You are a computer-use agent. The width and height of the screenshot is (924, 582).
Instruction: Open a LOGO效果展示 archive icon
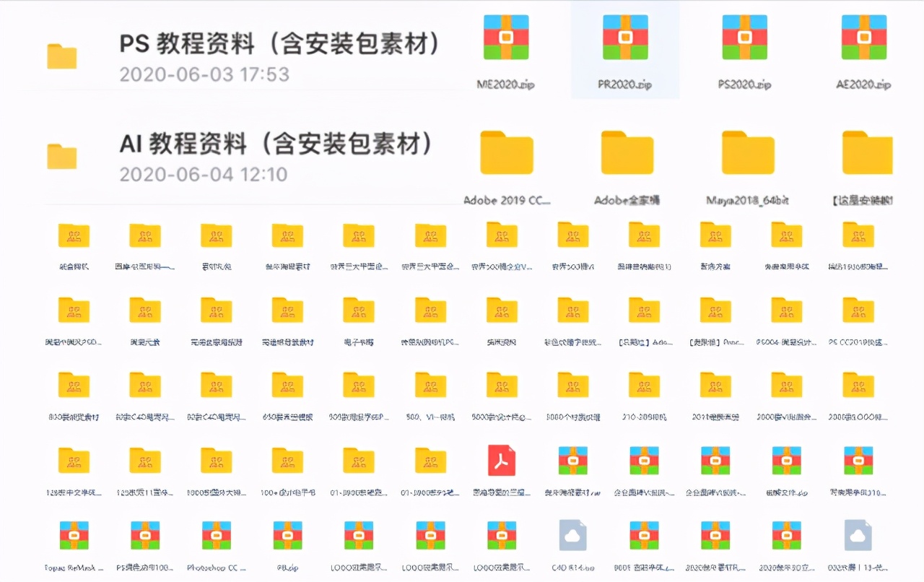359,534
